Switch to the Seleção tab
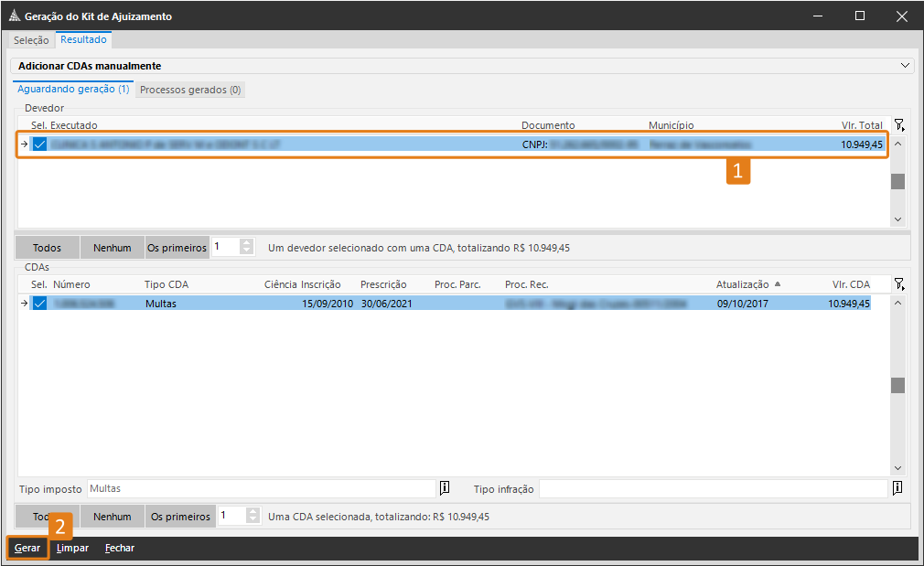This screenshot has height=566, width=924. [31, 40]
